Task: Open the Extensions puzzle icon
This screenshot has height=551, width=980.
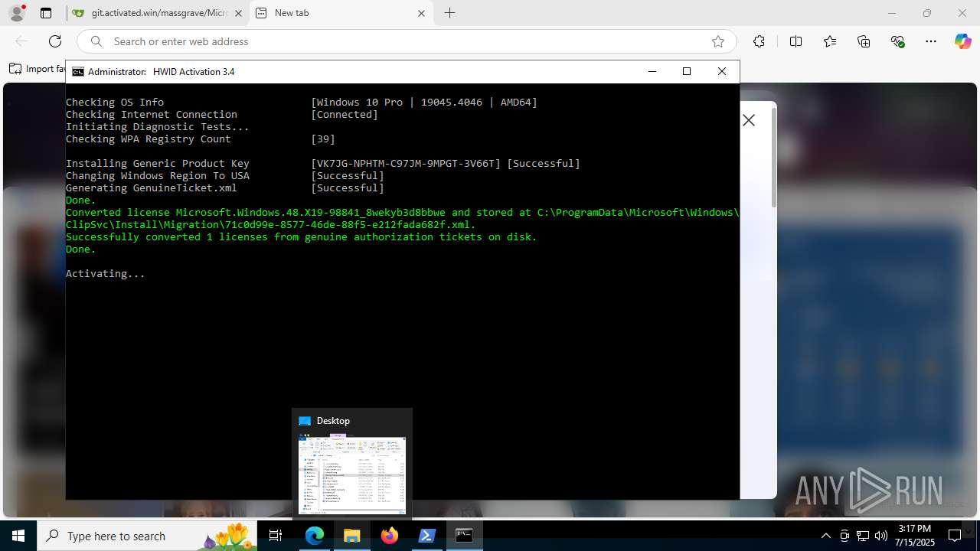Action: coord(759,41)
